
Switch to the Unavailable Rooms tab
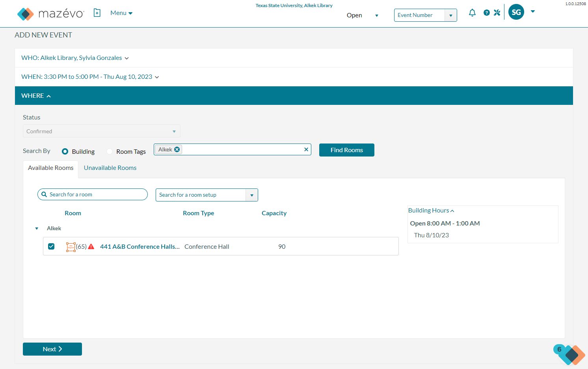(x=110, y=168)
